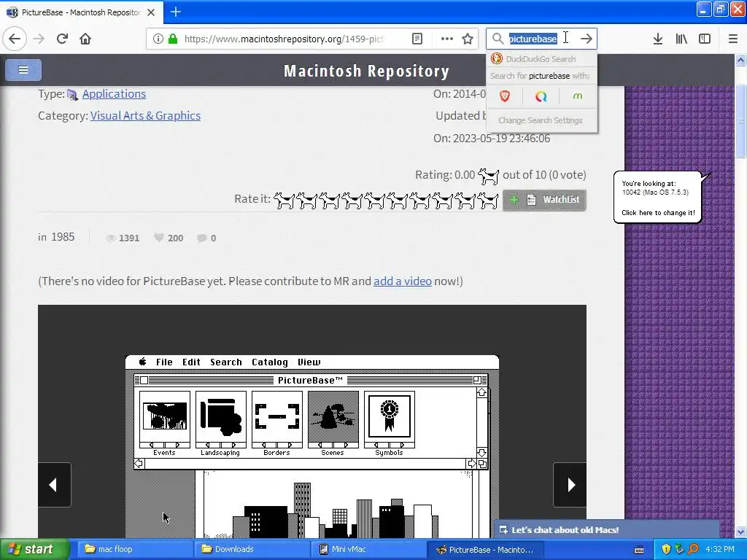Go back to previous page
This screenshot has width=747, height=560.
coord(15,39)
